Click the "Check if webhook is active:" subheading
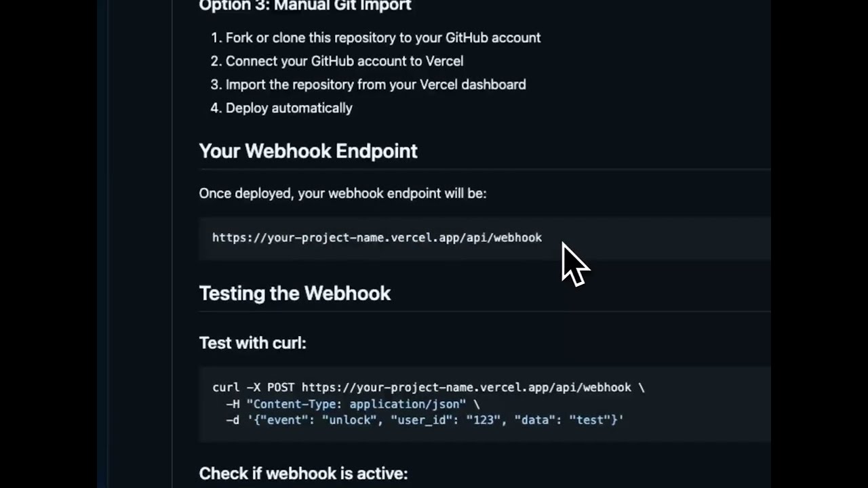Screen dimensions: 868x488 coord(303,473)
